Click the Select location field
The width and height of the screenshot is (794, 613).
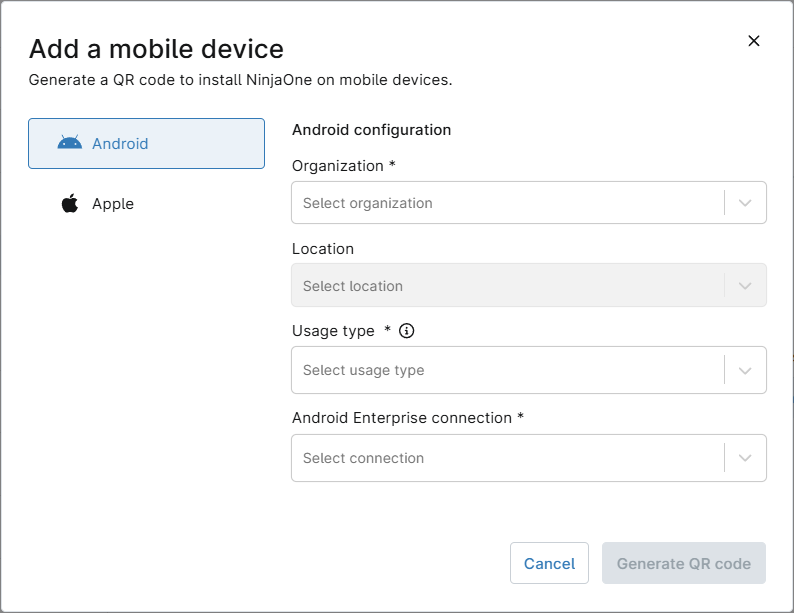click(506, 286)
